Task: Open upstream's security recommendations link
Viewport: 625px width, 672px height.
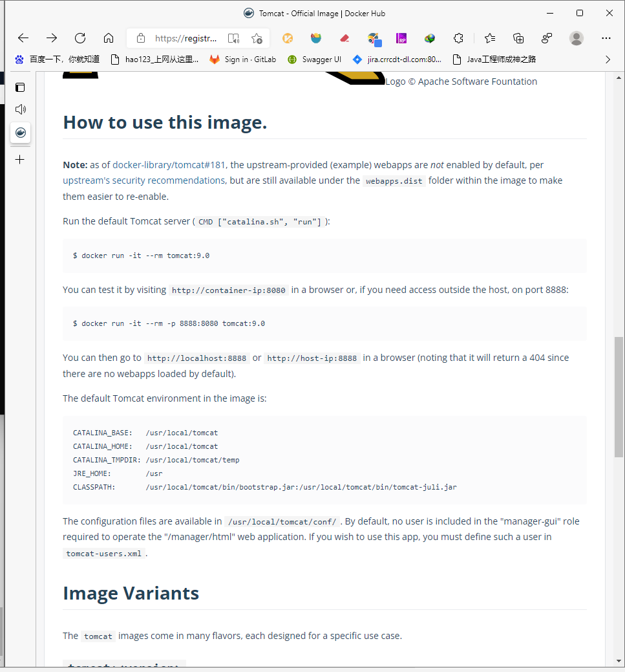Action: coord(143,180)
